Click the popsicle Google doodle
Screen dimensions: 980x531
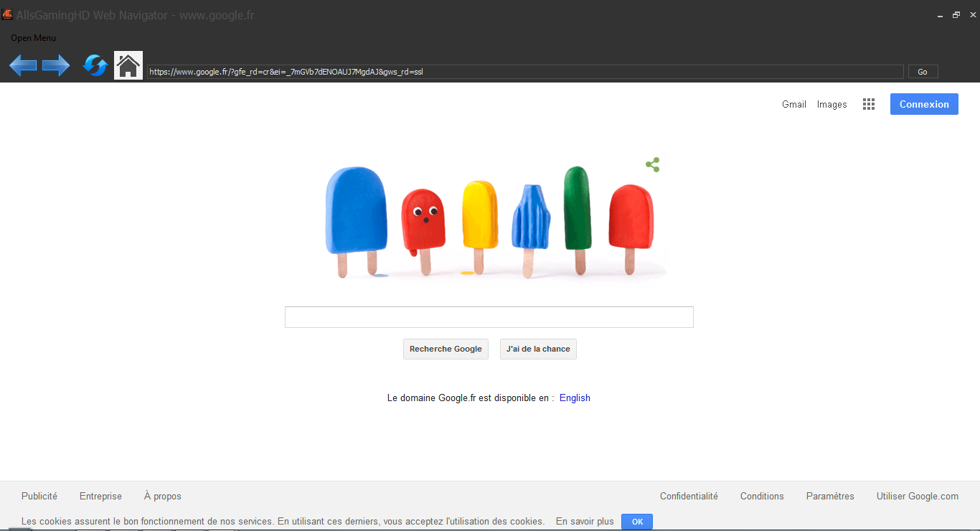pyautogui.click(x=490, y=222)
